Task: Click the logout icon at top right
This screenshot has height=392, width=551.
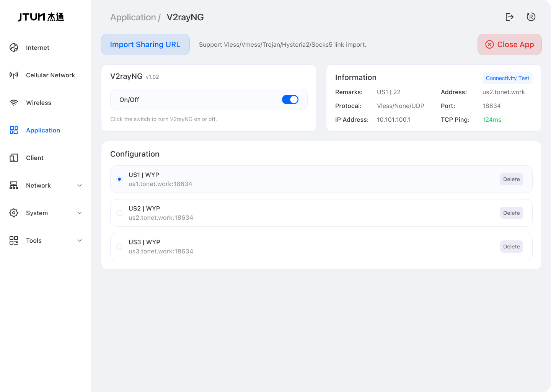Action: 510,17
